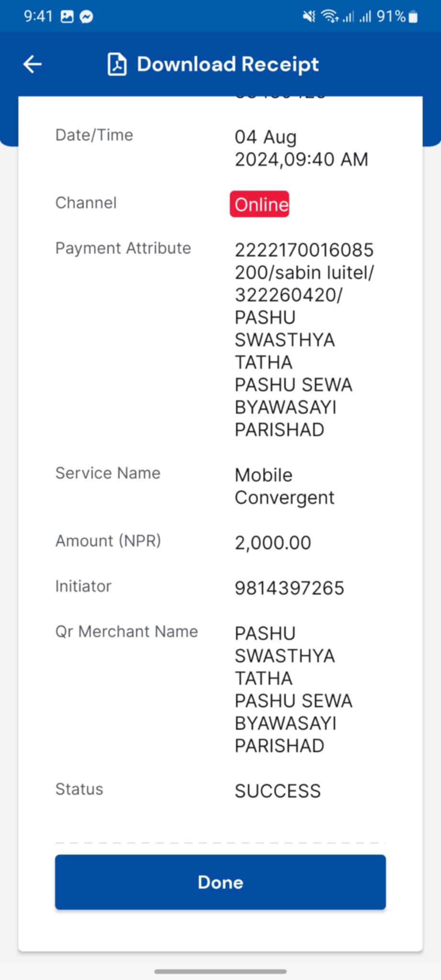Tap the Messenger notification icon in status bar
This screenshot has width=441, height=980.
click(86, 17)
